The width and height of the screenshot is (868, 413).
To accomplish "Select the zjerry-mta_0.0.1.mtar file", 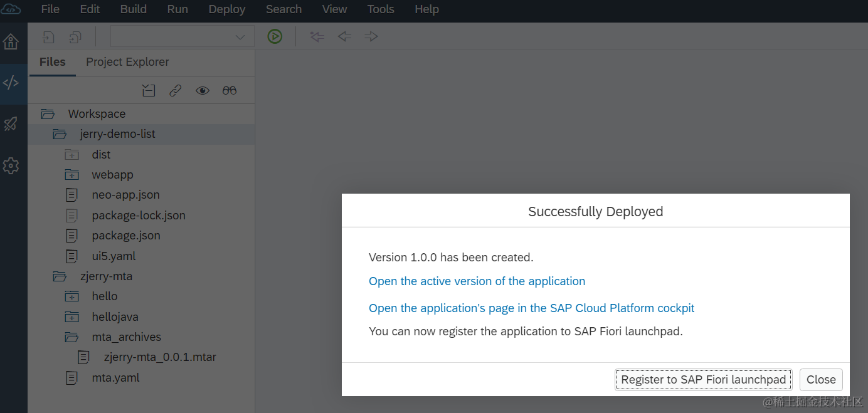I will tap(160, 357).
